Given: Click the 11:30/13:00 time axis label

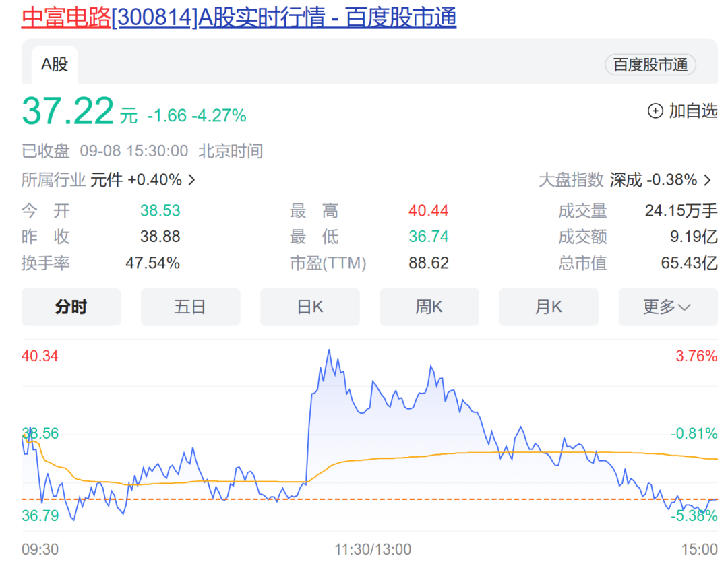Looking at the screenshot, I should 373,550.
